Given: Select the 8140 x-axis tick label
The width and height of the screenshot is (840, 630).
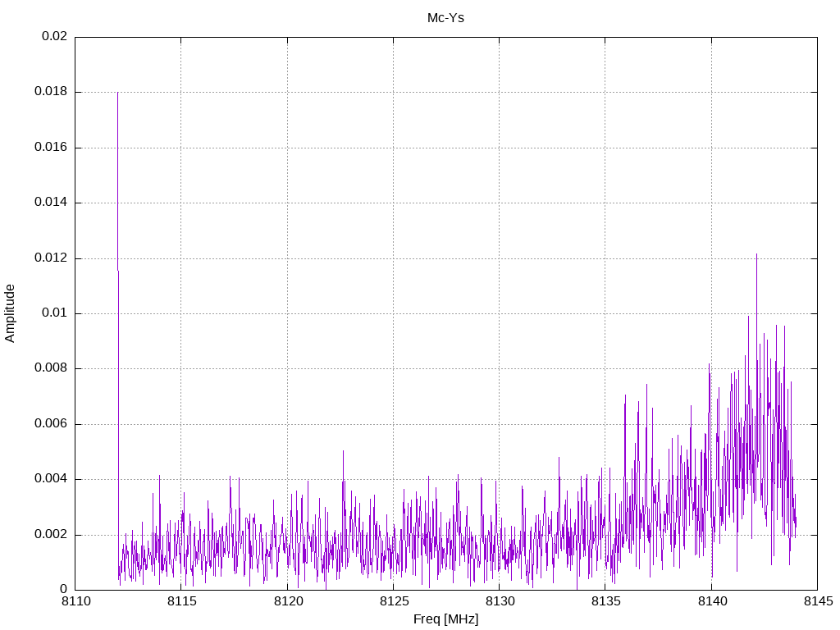Looking at the screenshot, I should 710,603.
